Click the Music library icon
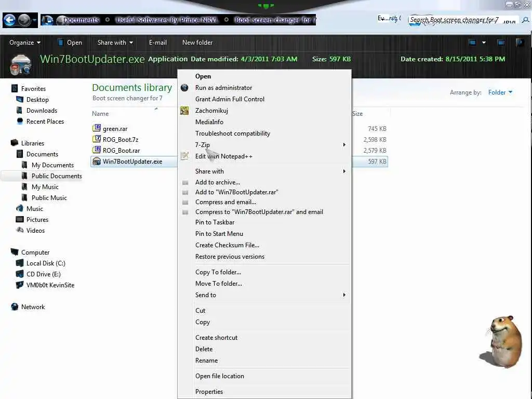Screen dimensions: 532x399 click(x=20, y=208)
